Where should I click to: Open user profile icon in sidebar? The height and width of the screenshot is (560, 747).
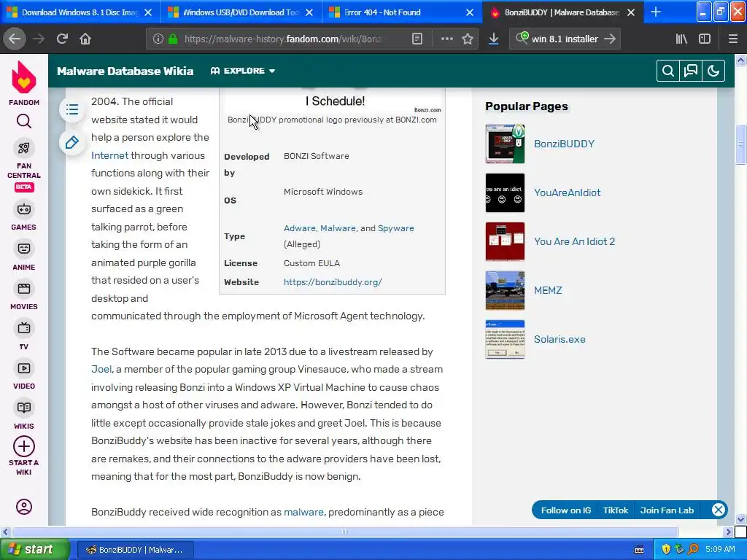pyautogui.click(x=24, y=507)
